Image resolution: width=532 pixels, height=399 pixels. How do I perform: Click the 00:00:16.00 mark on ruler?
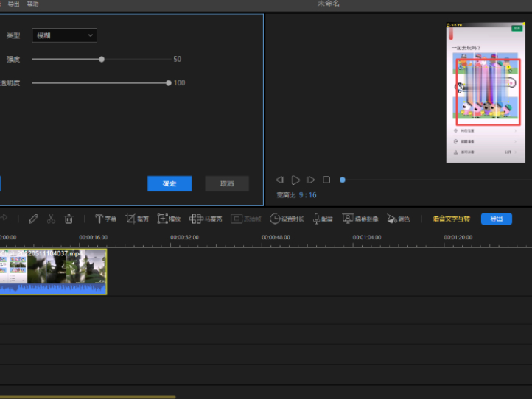94,237
